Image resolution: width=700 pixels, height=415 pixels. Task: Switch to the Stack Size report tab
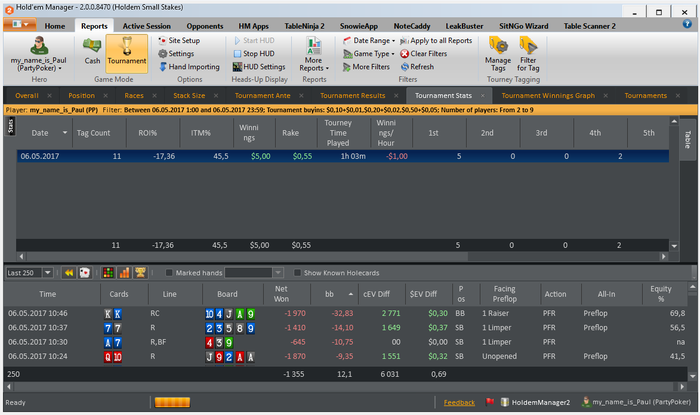(x=189, y=95)
